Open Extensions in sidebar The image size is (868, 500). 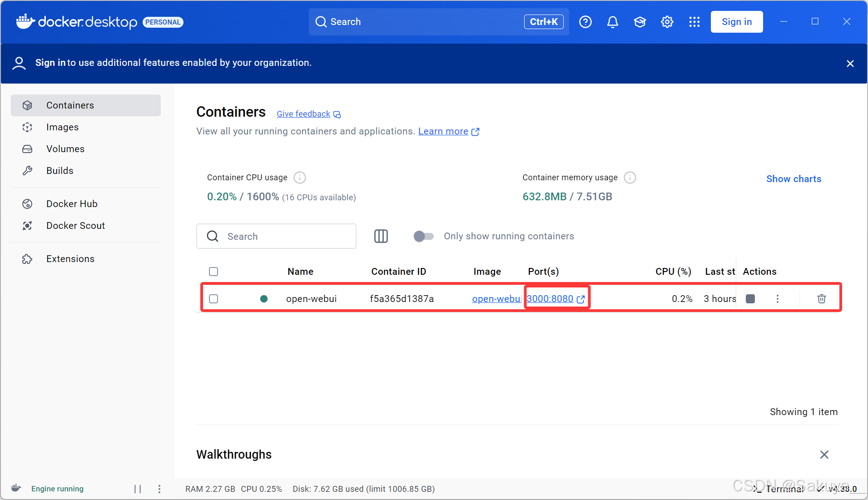tap(86, 259)
